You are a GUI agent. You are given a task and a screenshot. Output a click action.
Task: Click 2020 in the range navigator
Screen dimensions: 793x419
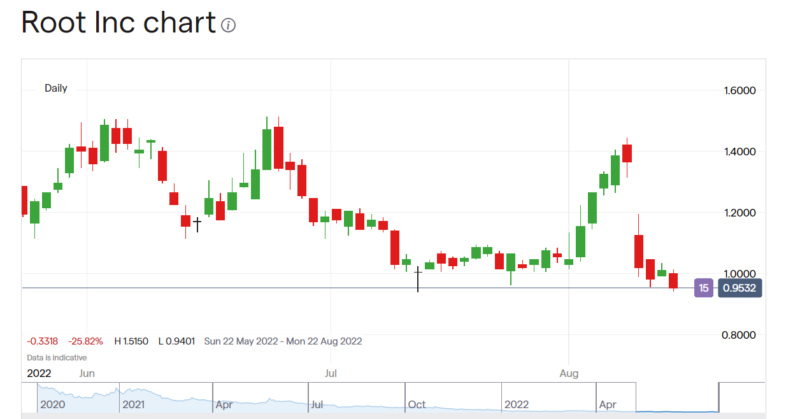[x=53, y=405]
